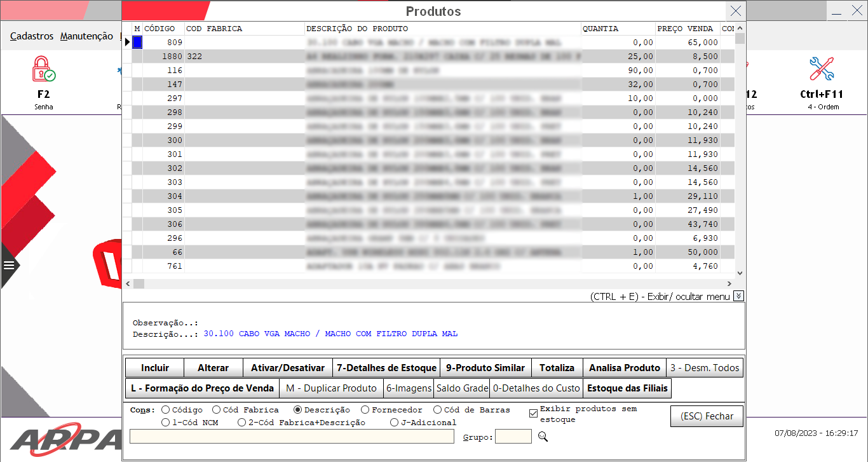Viewport: 868px width, 462px height.
Task: Toggle Exibir produtos sem estoque checkbox
Action: (533, 414)
